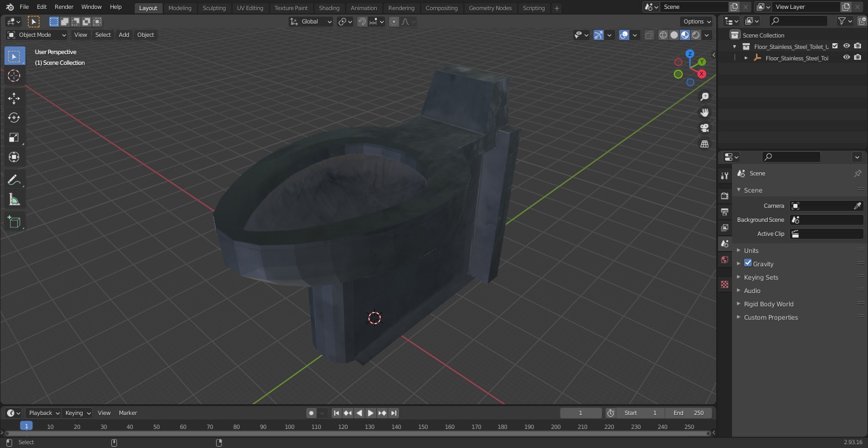Toggle auto keying record button
This screenshot has height=448, width=868.
coord(311,413)
